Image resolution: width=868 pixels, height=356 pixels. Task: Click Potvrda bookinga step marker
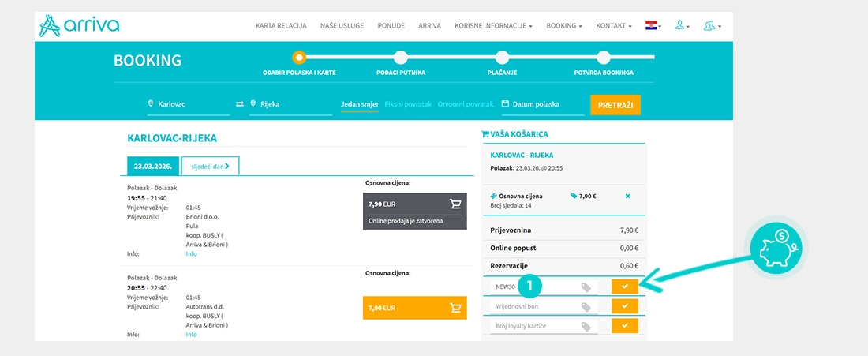tap(604, 57)
